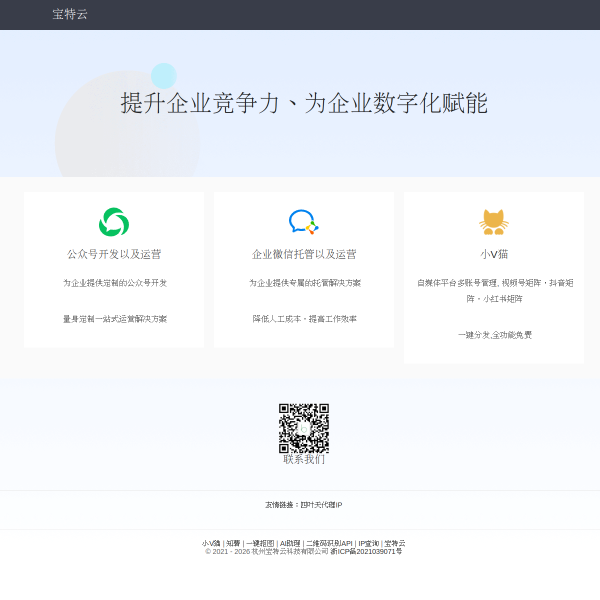This screenshot has width=600, height=600.
Task: Open the 小V猫 footer link
Action: [x=211, y=543]
